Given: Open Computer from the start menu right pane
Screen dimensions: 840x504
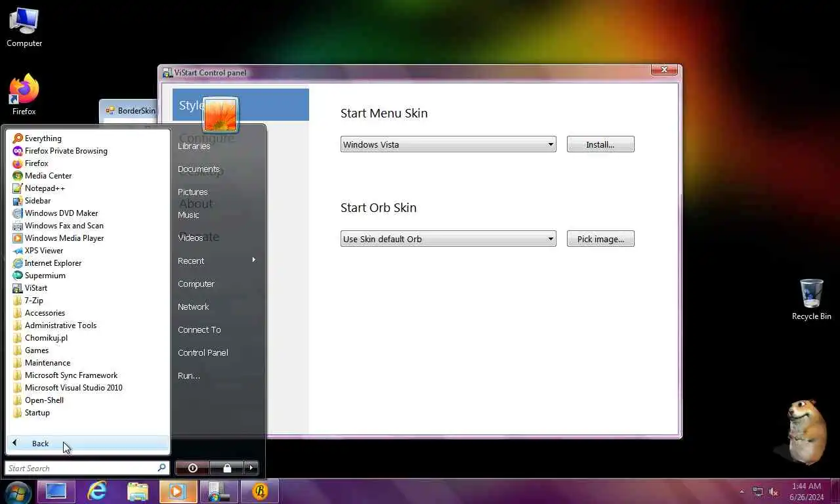Looking at the screenshot, I should click(x=196, y=283).
